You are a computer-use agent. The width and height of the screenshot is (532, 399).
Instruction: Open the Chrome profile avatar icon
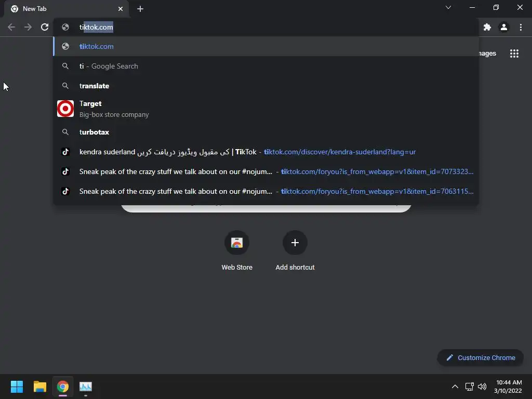[x=504, y=27]
